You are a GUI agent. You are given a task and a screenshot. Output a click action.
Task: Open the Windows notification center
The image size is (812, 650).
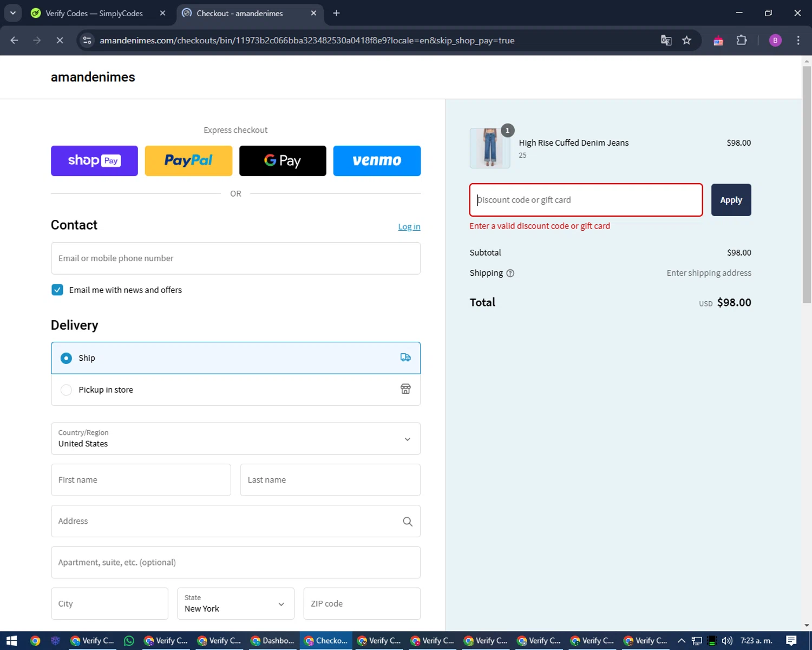point(791,641)
